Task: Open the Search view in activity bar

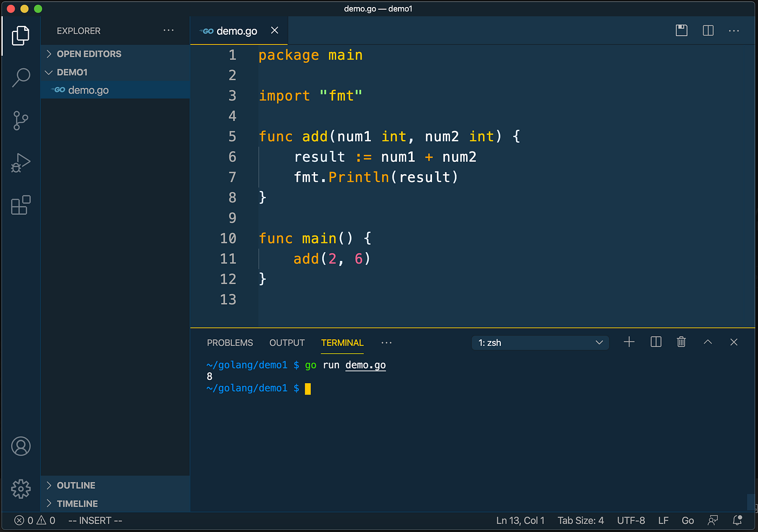Action: tap(21, 77)
